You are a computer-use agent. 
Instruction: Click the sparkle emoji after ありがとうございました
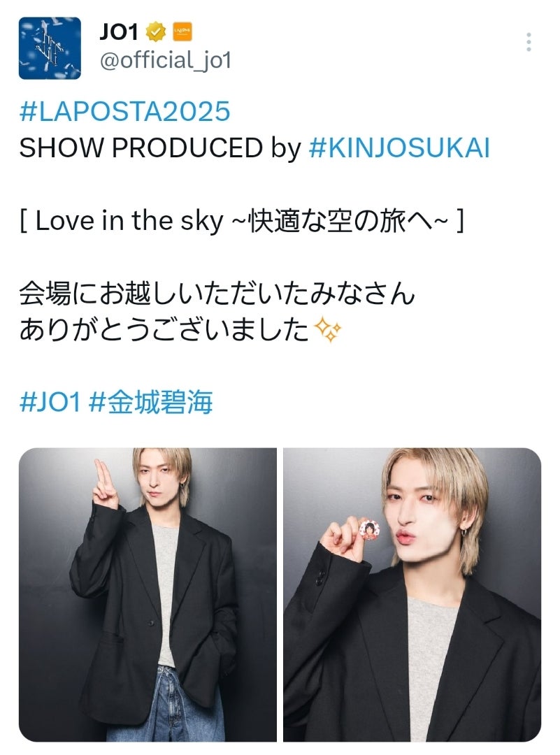click(x=327, y=330)
